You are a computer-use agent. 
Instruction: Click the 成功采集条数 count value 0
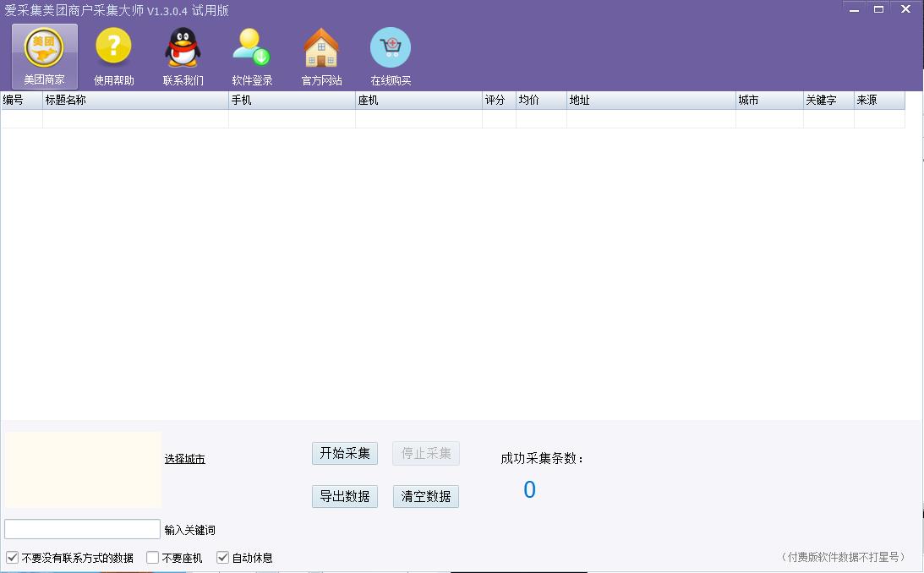530,489
